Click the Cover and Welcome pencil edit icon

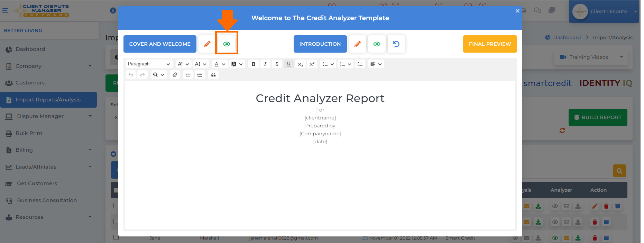207,44
